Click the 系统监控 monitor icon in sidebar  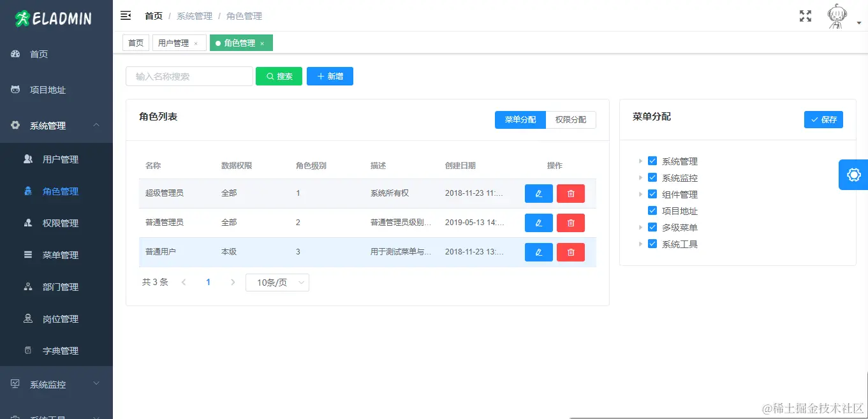(16, 384)
